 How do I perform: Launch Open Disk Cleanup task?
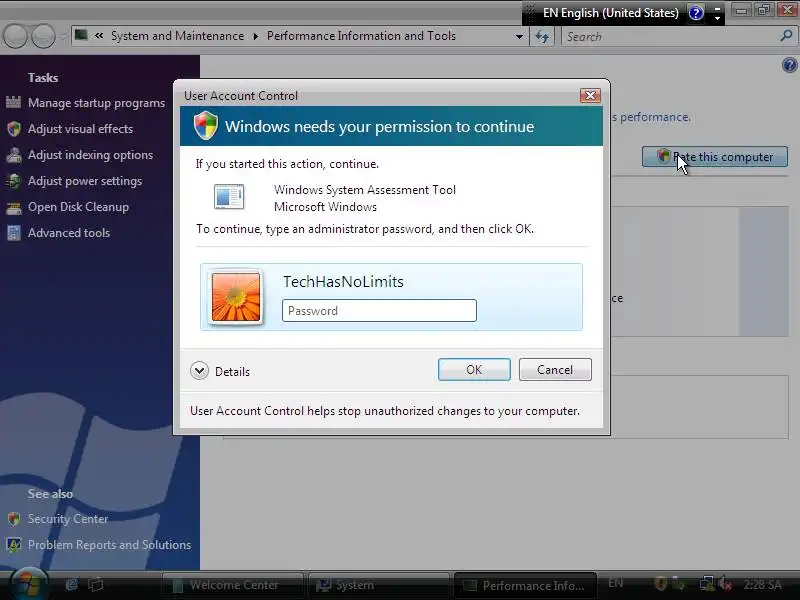(x=78, y=207)
